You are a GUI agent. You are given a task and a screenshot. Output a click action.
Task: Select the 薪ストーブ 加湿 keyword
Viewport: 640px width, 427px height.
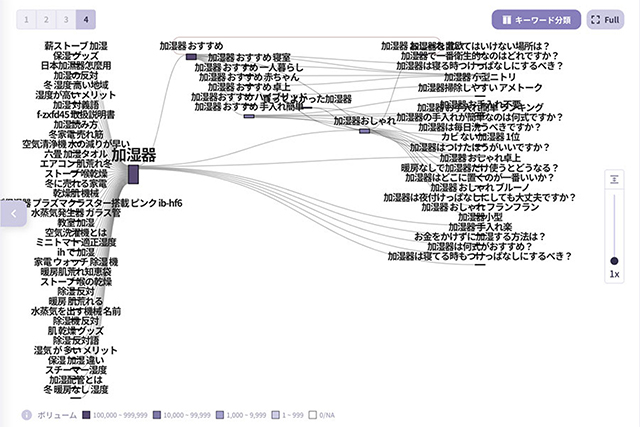coord(76,46)
